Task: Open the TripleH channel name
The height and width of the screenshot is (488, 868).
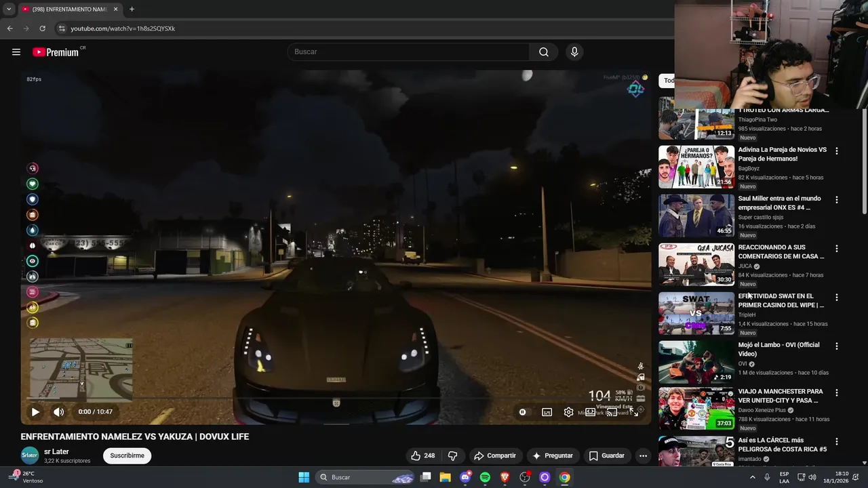Action: 747,315
